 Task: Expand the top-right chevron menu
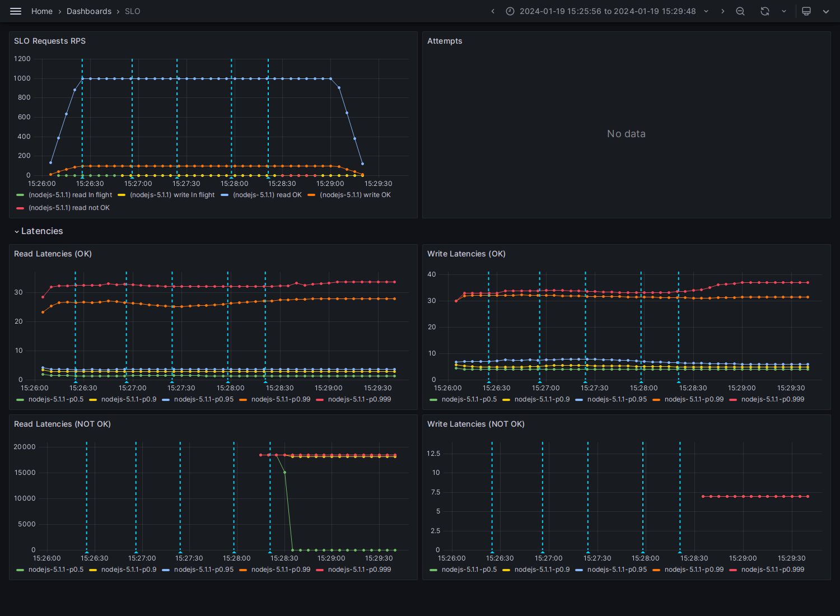(x=826, y=11)
